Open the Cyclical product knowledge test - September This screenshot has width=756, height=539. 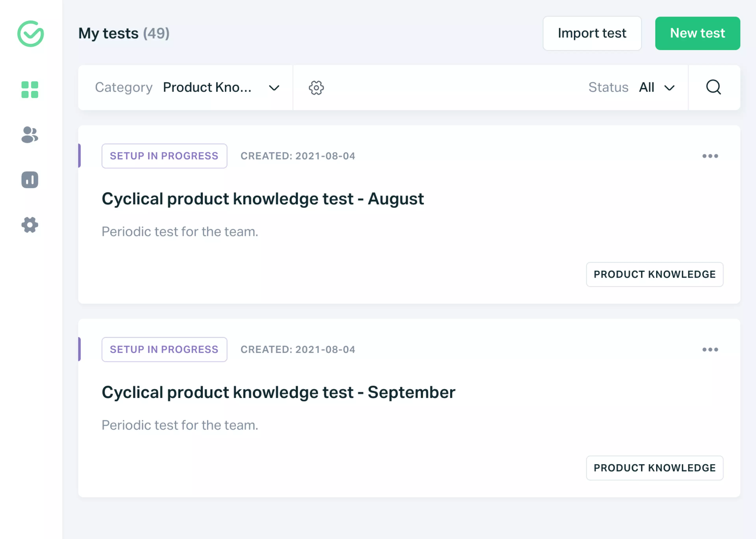[x=278, y=392]
